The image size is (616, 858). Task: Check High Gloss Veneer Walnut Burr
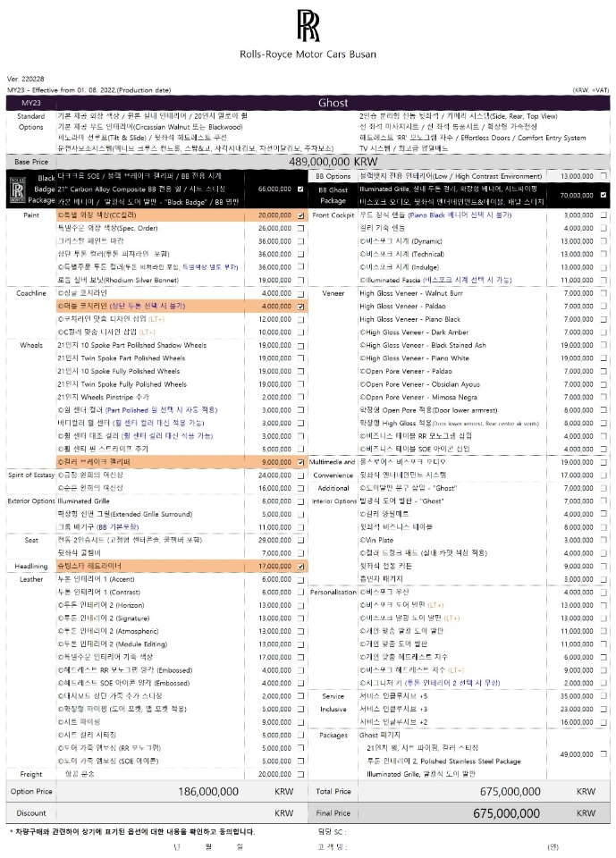[x=603, y=293]
